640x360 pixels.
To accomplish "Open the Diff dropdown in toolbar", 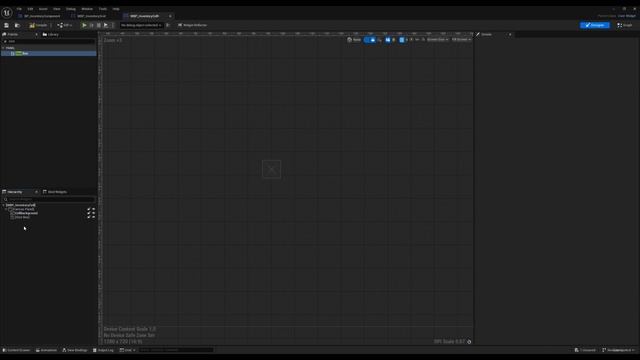I will (65, 25).
